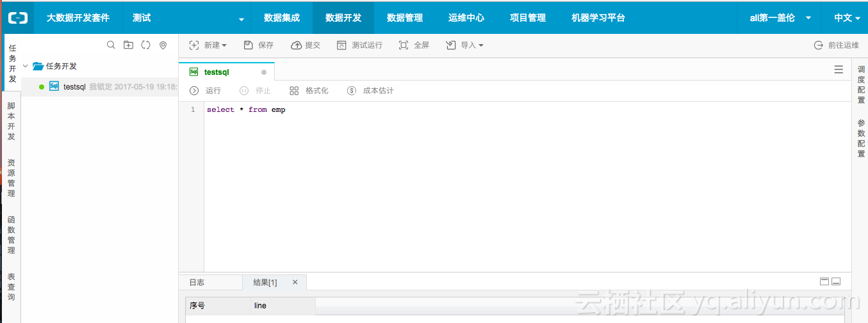The image size is (868, 323).
Task: Open 调度配置 right panel
Action: click(x=861, y=84)
